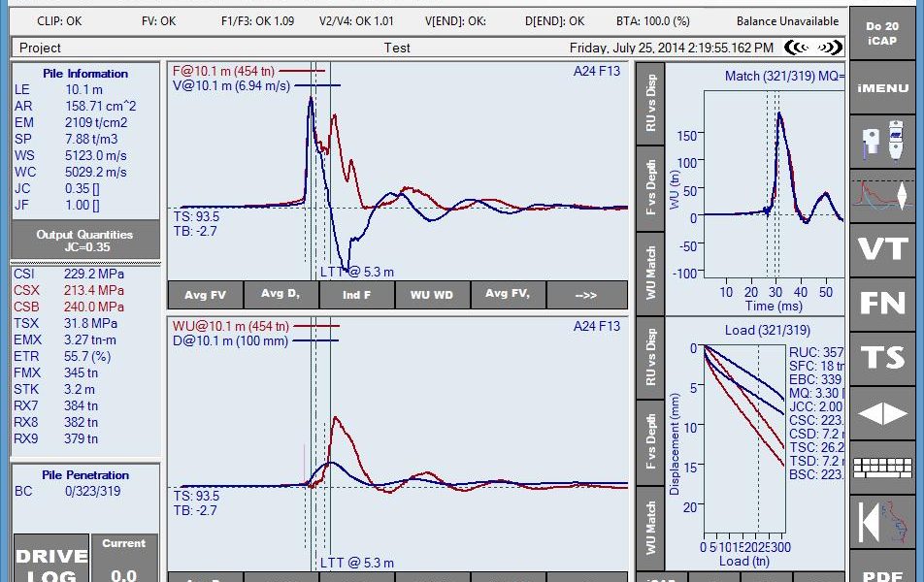924x582 pixels.
Task: Show more graph options with arrow button
Action: click(x=585, y=295)
